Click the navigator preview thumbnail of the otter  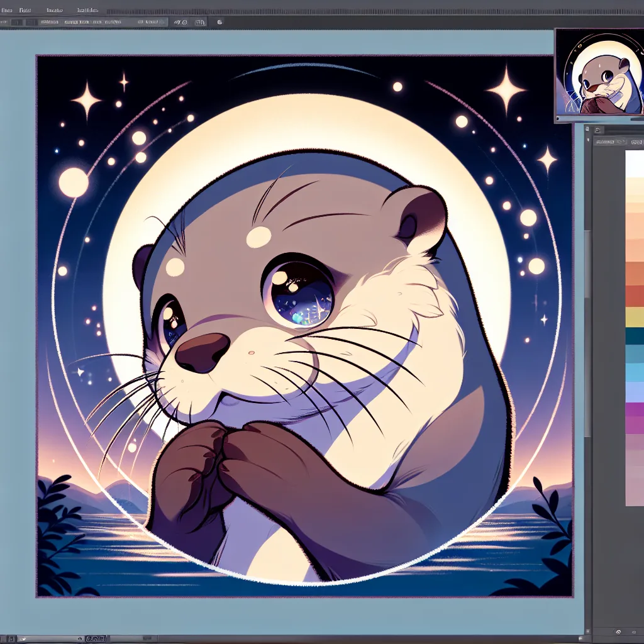599,75
